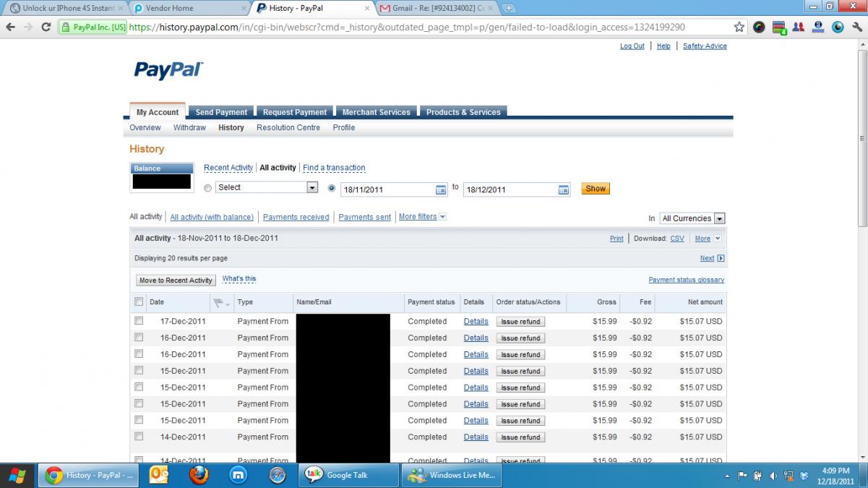Bookmark this page with the star icon
The image size is (868, 488).
point(739,27)
